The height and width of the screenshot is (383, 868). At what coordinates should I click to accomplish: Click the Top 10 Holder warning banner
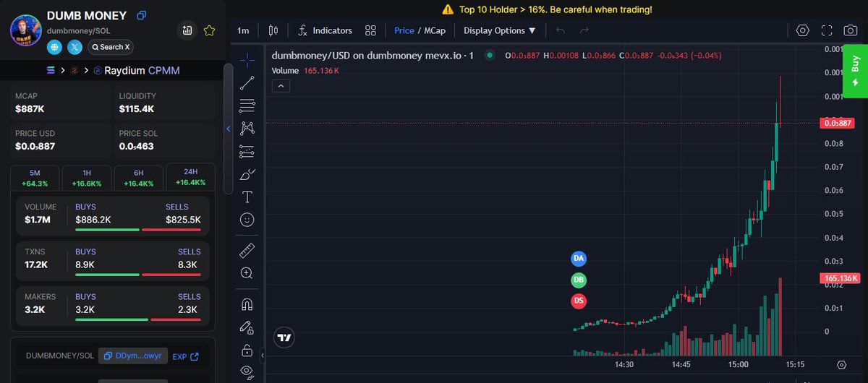(546, 9)
